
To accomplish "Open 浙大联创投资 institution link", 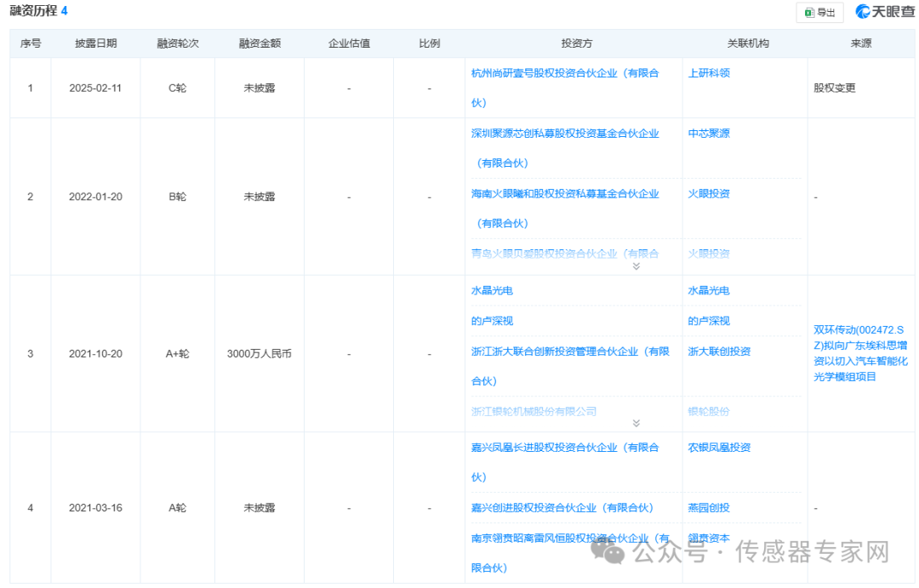I will click(719, 351).
